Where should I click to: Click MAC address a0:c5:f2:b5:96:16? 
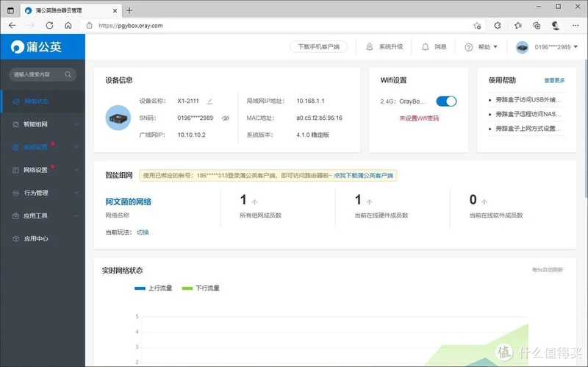tap(319, 118)
